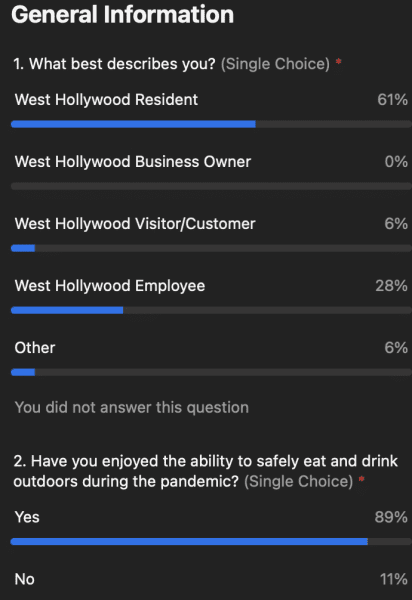Click the 'You did not answer this question' note
Screen dimensions: 412x600
click(132, 408)
